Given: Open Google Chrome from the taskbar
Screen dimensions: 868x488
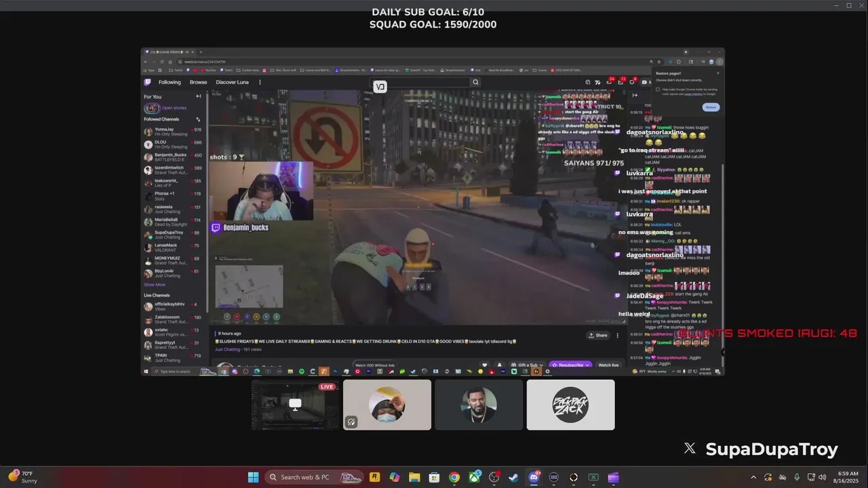Looking at the screenshot, I should (x=454, y=477).
